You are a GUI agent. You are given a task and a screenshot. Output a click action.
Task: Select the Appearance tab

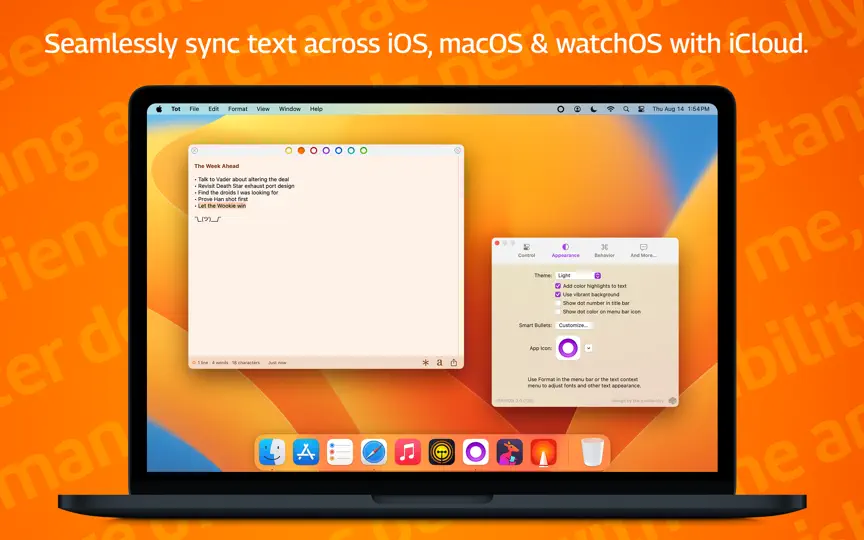pyautogui.click(x=565, y=251)
